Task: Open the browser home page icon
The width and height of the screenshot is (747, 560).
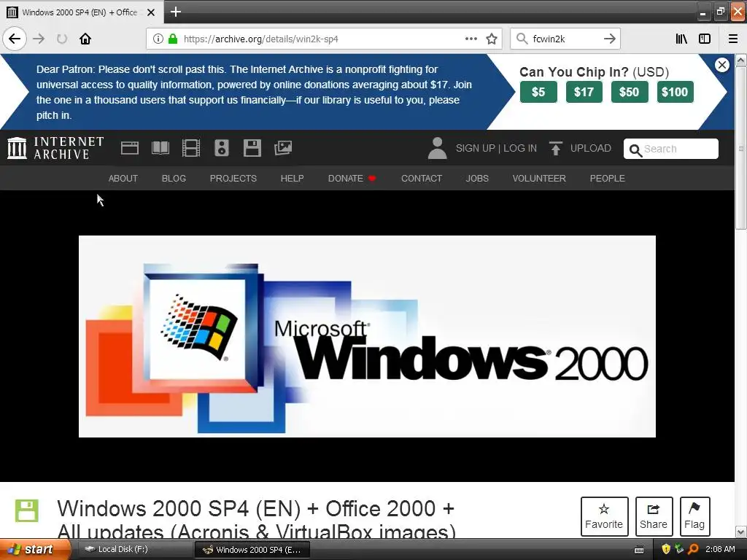Action: [x=85, y=39]
